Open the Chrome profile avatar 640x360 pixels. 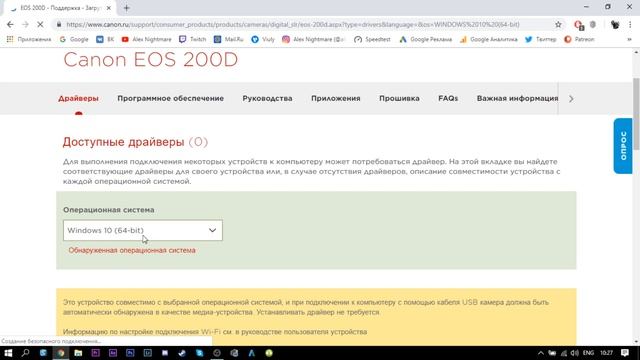click(615, 24)
